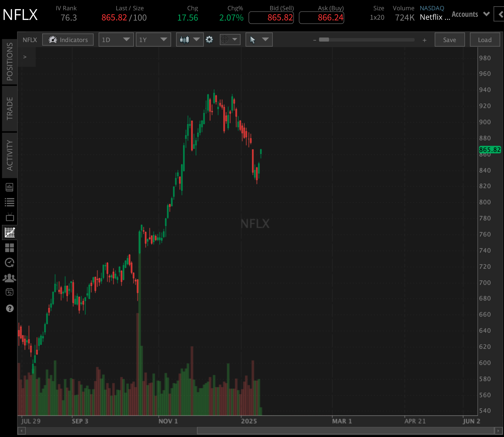Screen dimensions: 504x437
Task: Open the Indicators panel
Action: [68, 39]
